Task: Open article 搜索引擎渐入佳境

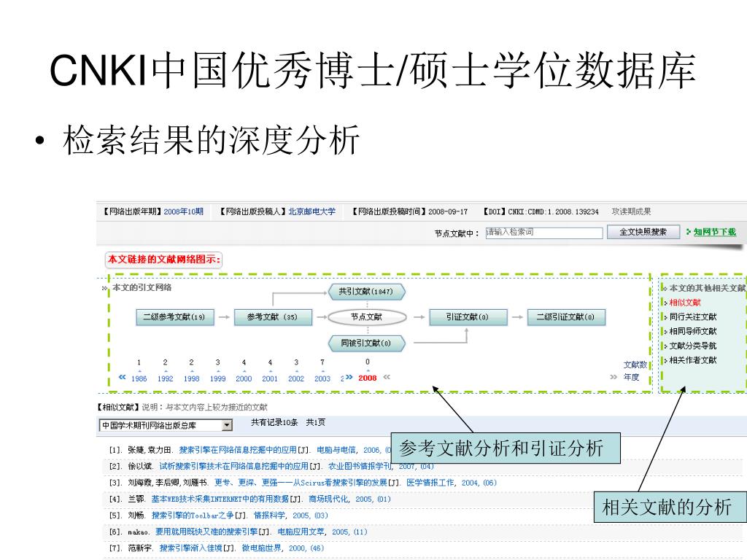Action: pos(190,548)
